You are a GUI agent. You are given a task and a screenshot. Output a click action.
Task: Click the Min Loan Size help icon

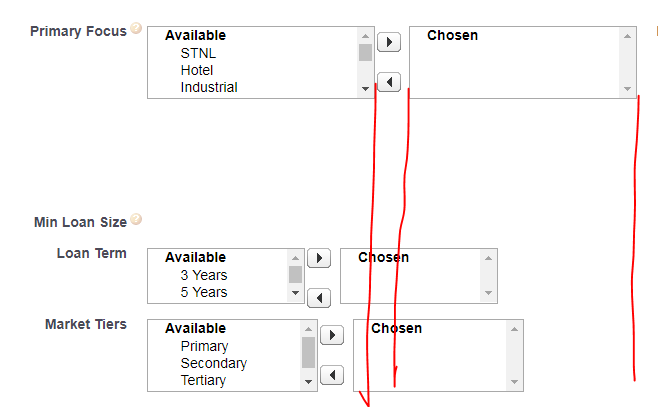click(x=136, y=220)
